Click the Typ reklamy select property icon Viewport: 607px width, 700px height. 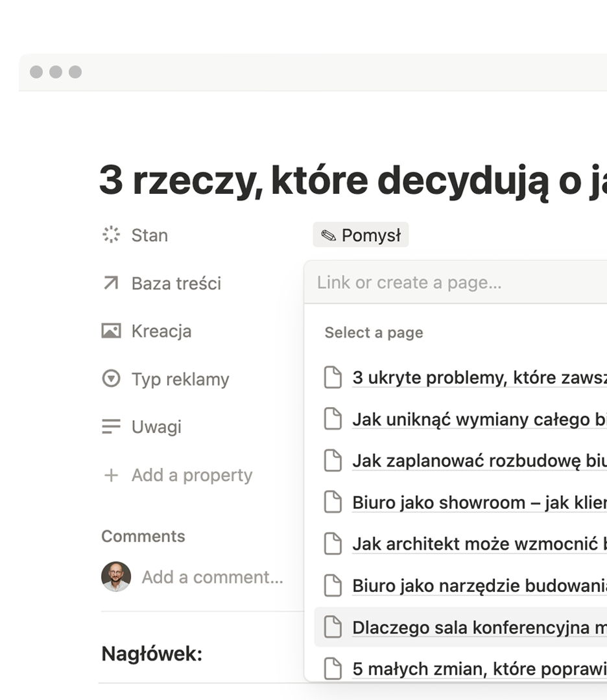click(112, 379)
